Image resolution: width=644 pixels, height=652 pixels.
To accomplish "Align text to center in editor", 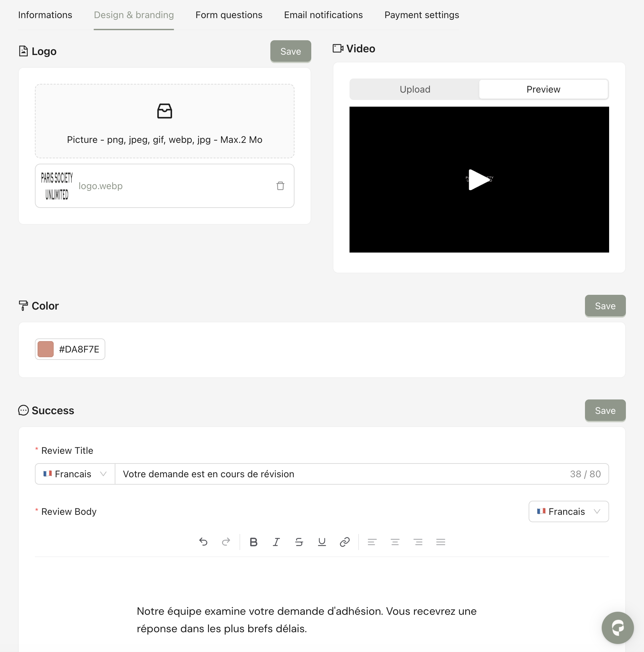I will pos(395,542).
